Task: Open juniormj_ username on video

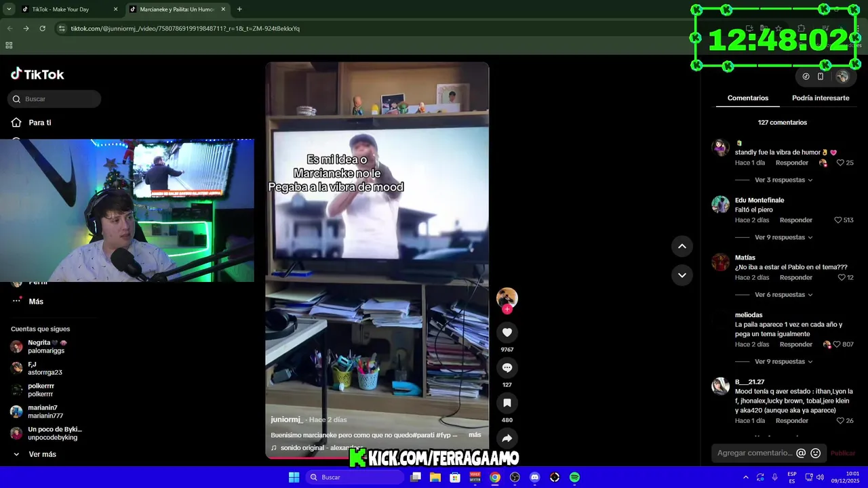Action: [x=286, y=420]
